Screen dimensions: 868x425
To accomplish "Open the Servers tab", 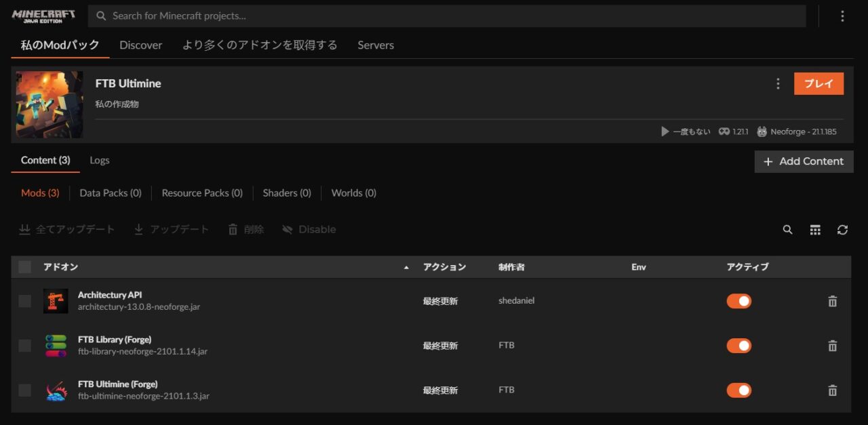I will tap(376, 45).
